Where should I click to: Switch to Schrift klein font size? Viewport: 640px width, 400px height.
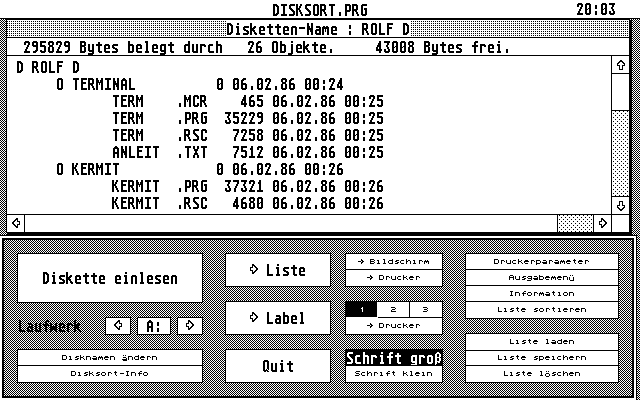click(393, 373)
